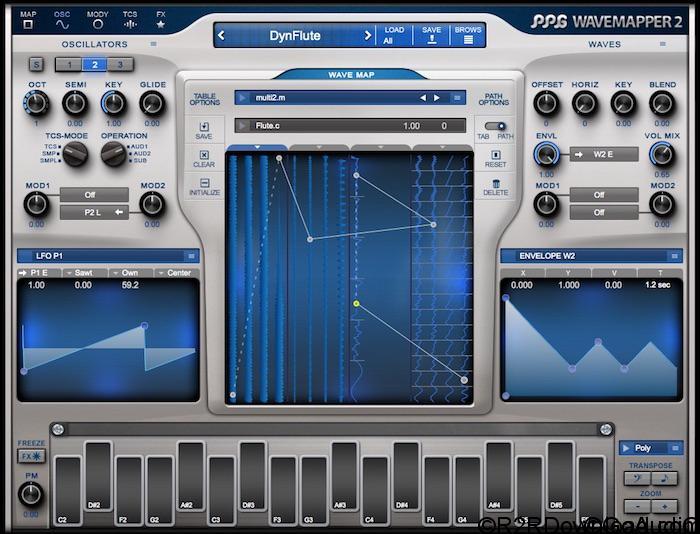700x534 pixels.
Task: Click the FREEZE FX snowflake button
Action: click(32, 456)
